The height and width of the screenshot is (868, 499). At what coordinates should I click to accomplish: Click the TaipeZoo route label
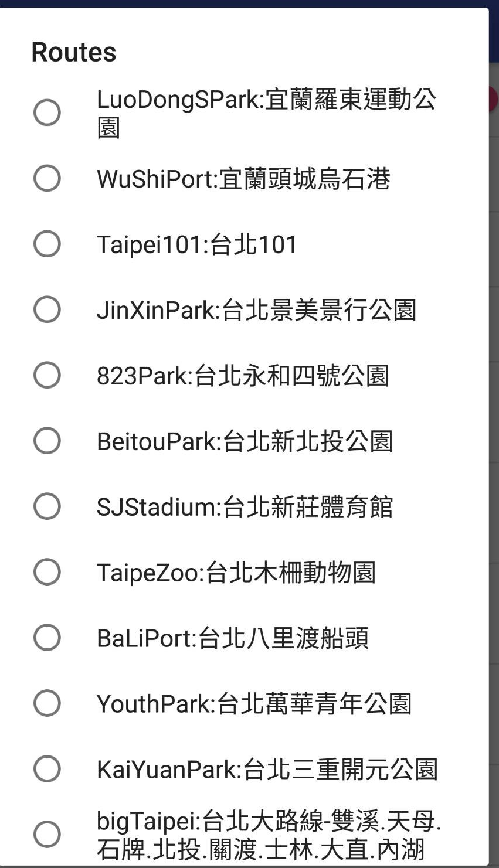pyautogui.click(x=236, y=573)
